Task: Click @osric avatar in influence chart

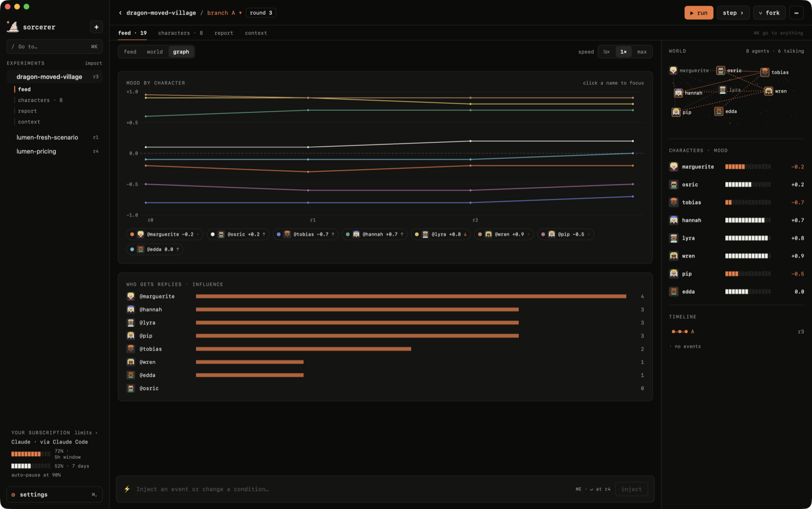Action: 131,388
